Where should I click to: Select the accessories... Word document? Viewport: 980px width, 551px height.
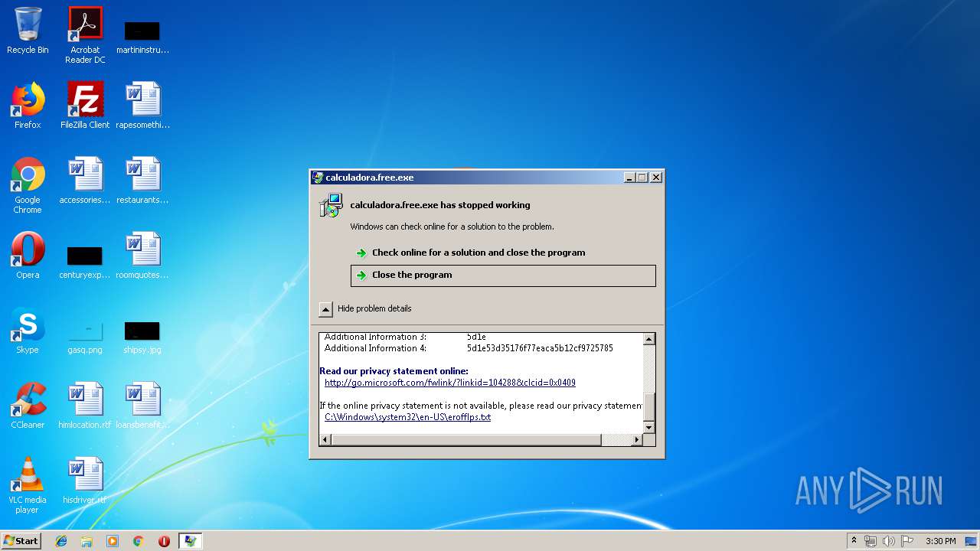pos(85,181)
